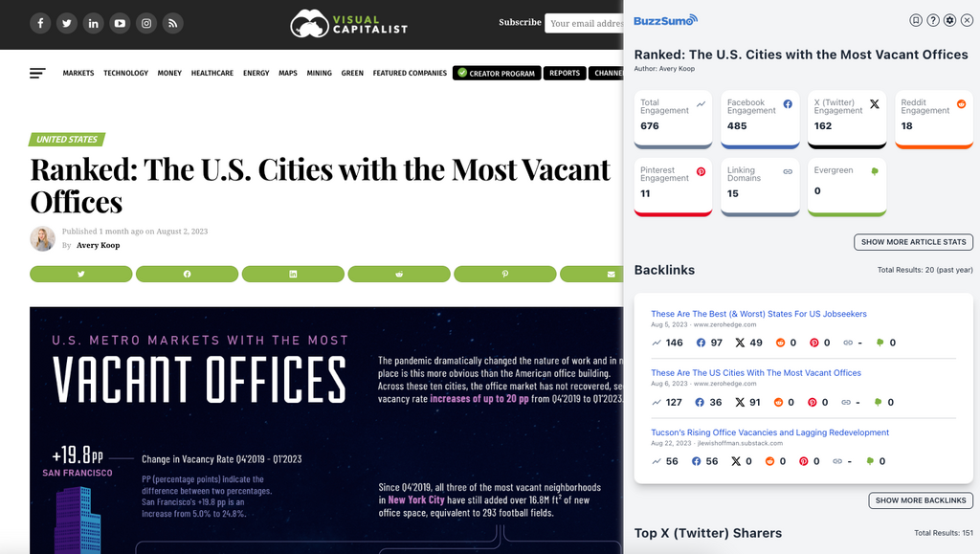Open the hamburger menu icon

(37, 73)
